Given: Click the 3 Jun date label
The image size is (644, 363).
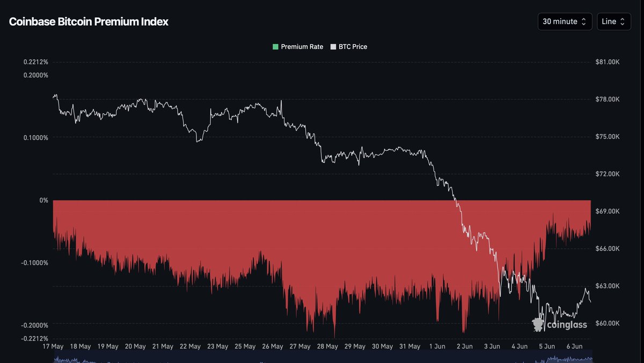Looking at the screenshot, I should pyautogui.click(x=492, y=346).
